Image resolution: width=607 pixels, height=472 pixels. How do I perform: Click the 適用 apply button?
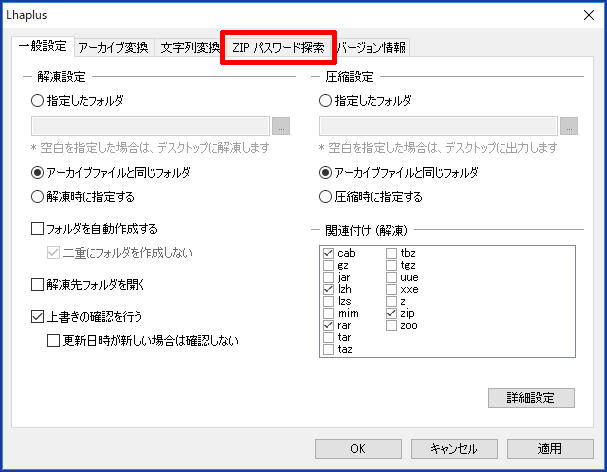550,449
